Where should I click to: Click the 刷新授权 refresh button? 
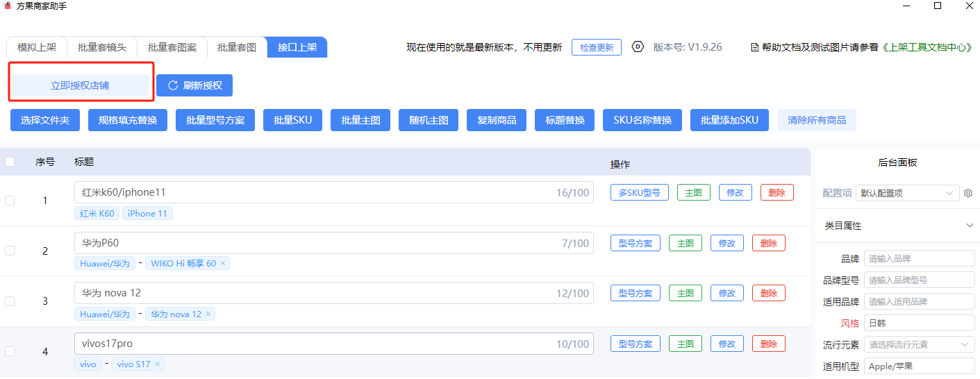194,85
